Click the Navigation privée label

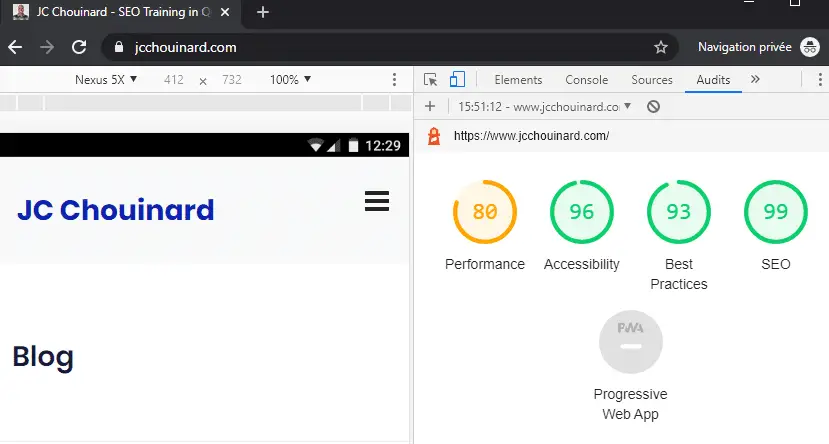(744, 47)
